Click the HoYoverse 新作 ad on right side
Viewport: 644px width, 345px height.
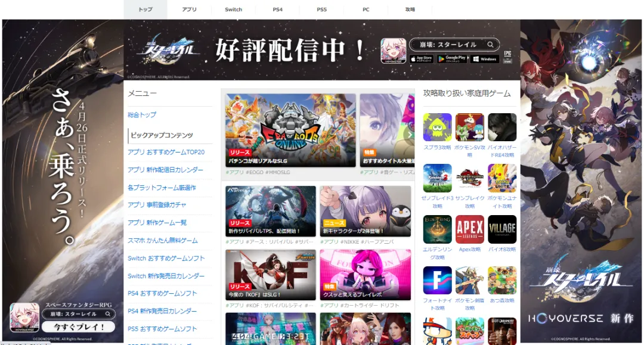pos(581,181)
